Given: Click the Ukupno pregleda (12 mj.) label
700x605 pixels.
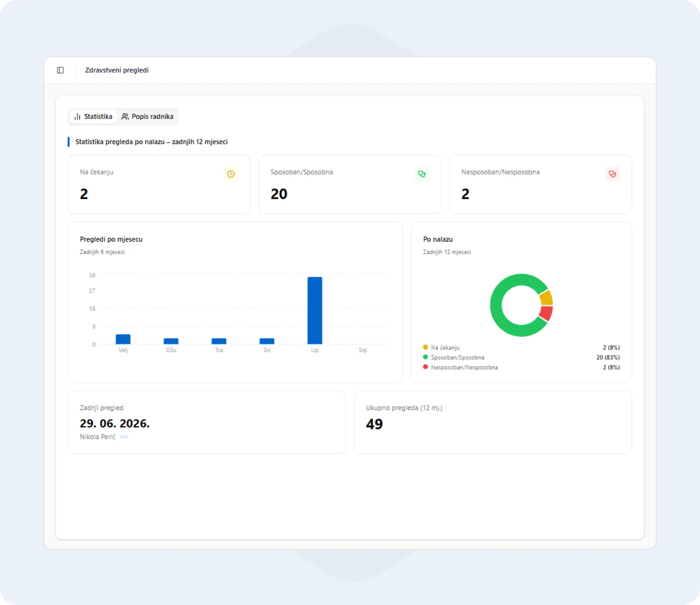Looking at the screenshot, I should (x=404, y=408).
